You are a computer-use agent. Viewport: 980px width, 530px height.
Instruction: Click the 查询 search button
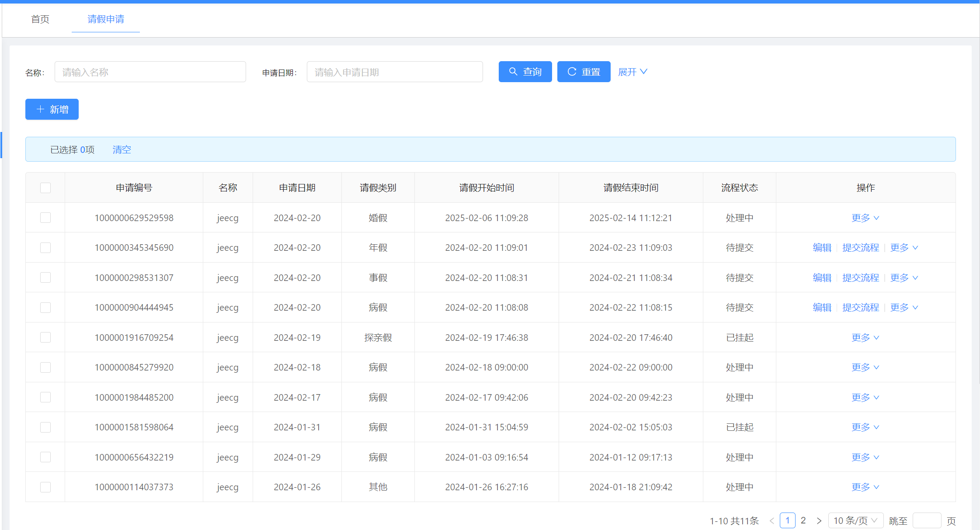coord(525,72)
